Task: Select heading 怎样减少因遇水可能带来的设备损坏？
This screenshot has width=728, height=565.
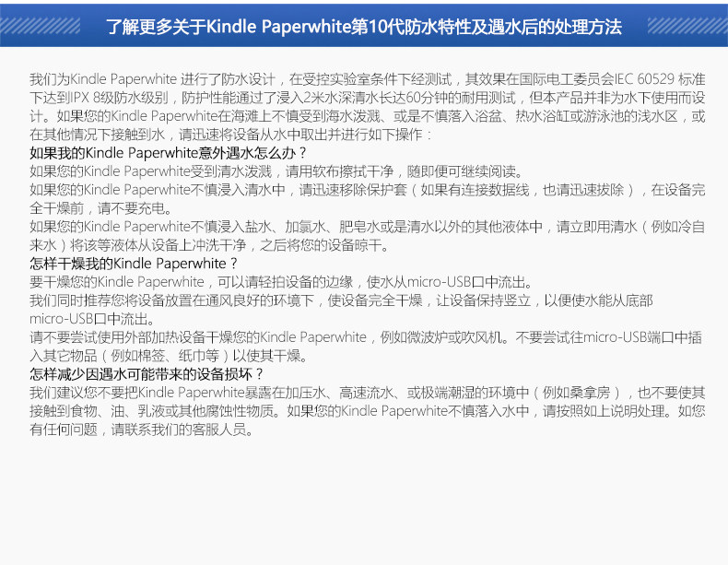Action: tap(147, 373)
